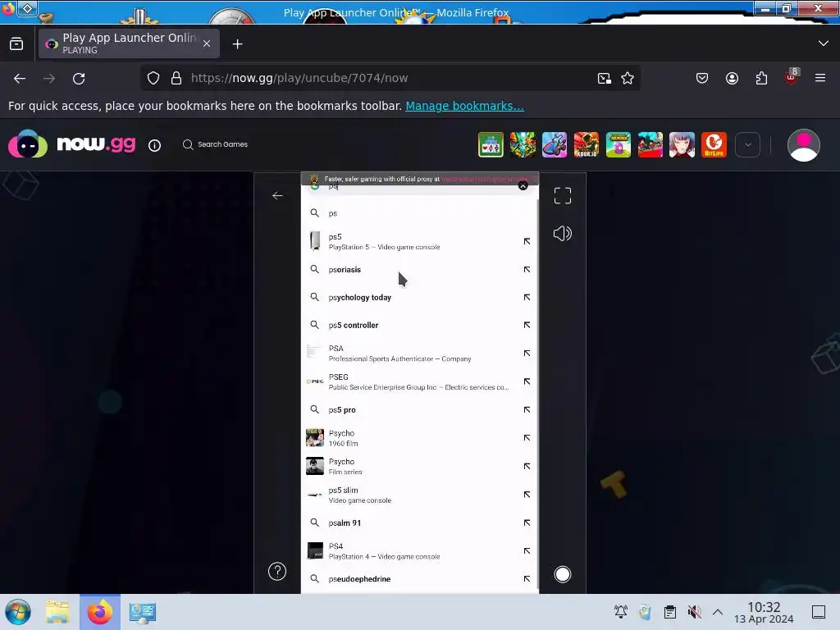Select the 'ps' search suggestion
Screen dimensions: 840x630
pyautogui.click(x=420, y=213)
